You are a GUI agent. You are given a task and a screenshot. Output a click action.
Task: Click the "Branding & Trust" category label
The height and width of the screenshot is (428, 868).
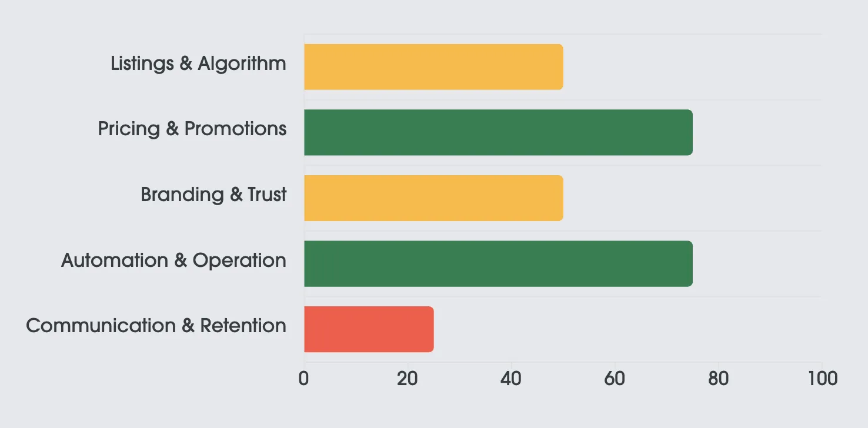[213, 195]
